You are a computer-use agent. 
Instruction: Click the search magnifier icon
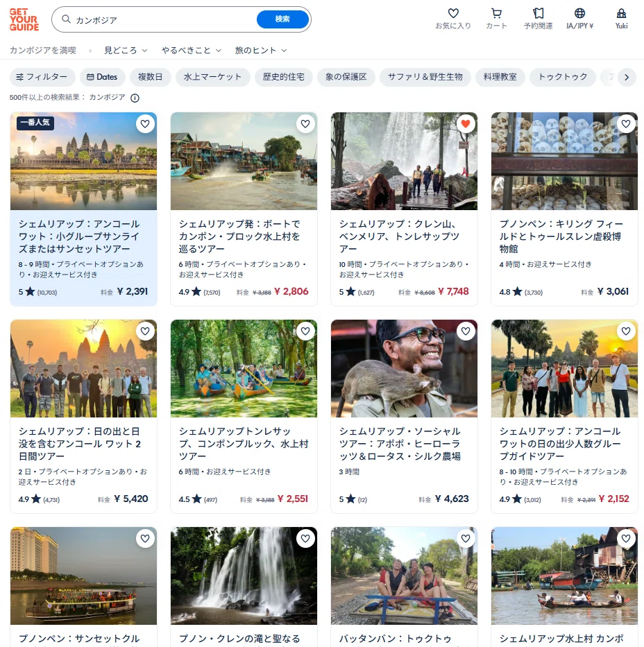[x=66, y=19]
